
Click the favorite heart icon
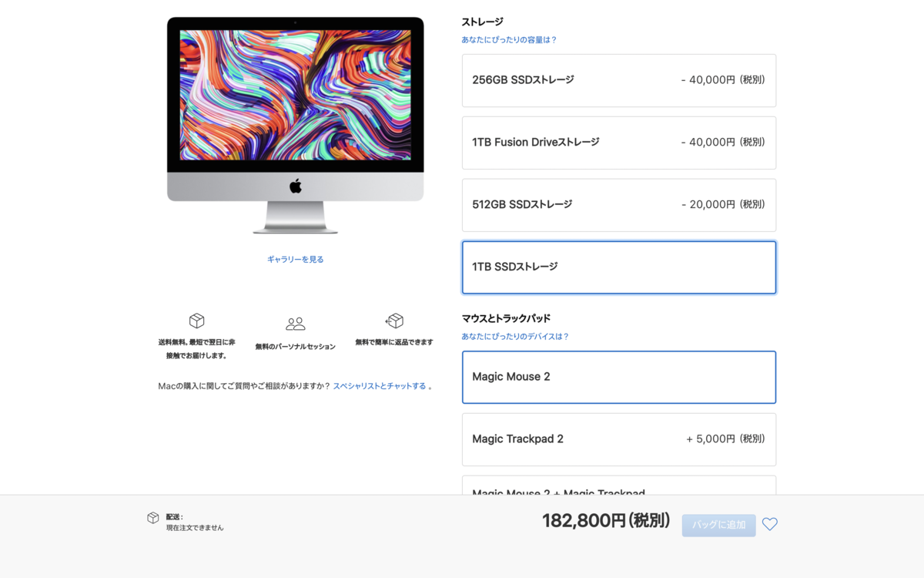770,524
